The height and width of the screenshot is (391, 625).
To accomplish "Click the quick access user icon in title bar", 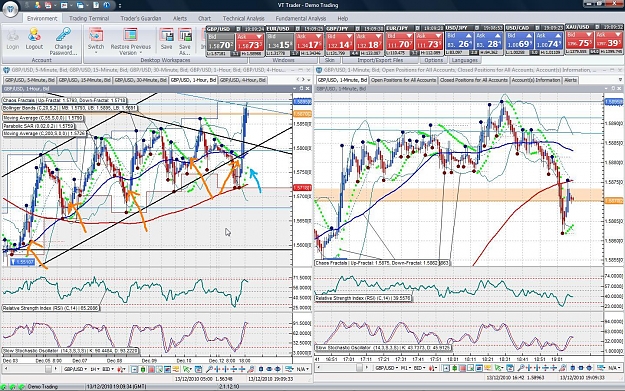I will 37,5.
